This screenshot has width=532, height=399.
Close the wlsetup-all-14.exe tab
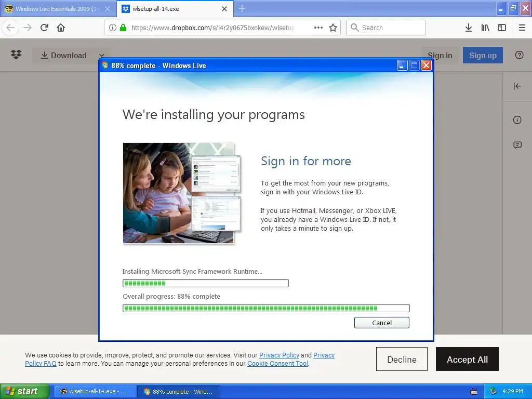tap(224, 9)
